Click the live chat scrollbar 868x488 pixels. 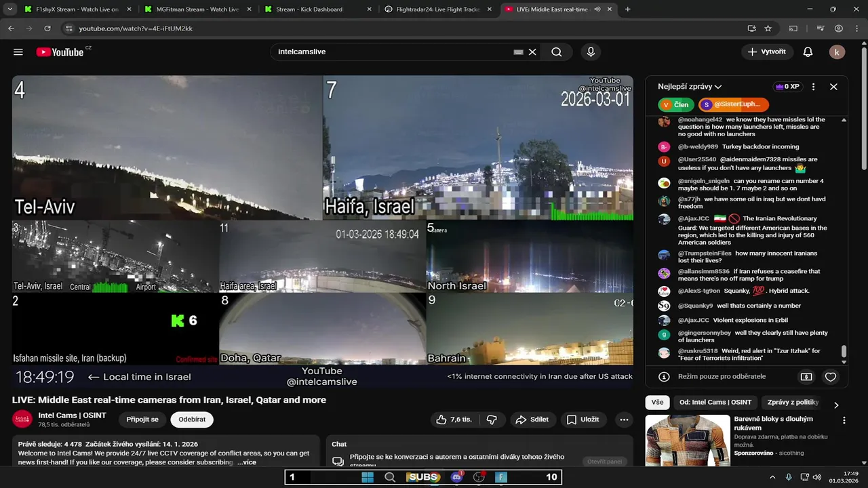[844, 351]
